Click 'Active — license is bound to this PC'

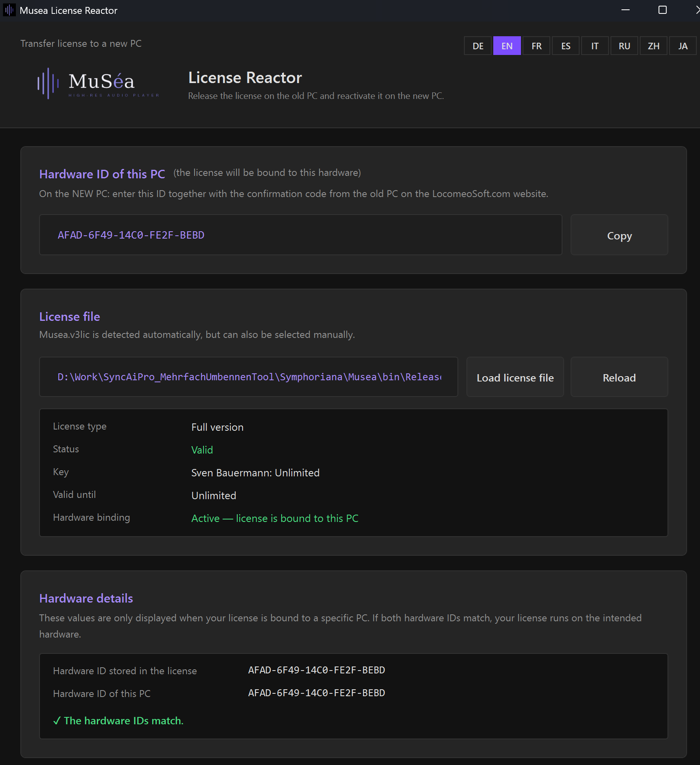pyautogui.click(x=275, y=518)
